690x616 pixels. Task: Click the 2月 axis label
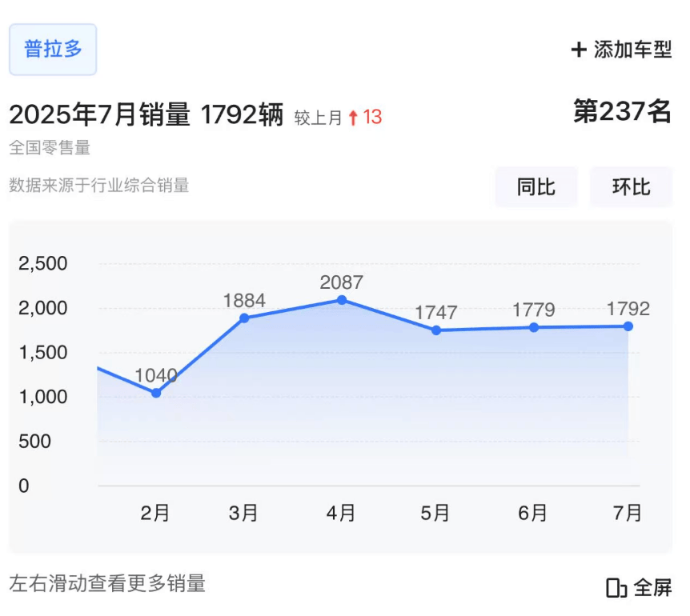155,513
